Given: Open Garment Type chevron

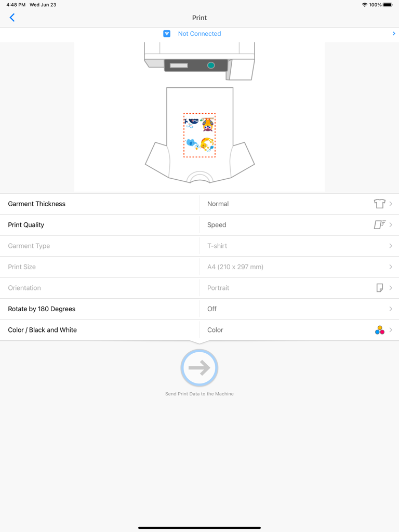Looking at the screenshot, I should [x=391, y=246].
